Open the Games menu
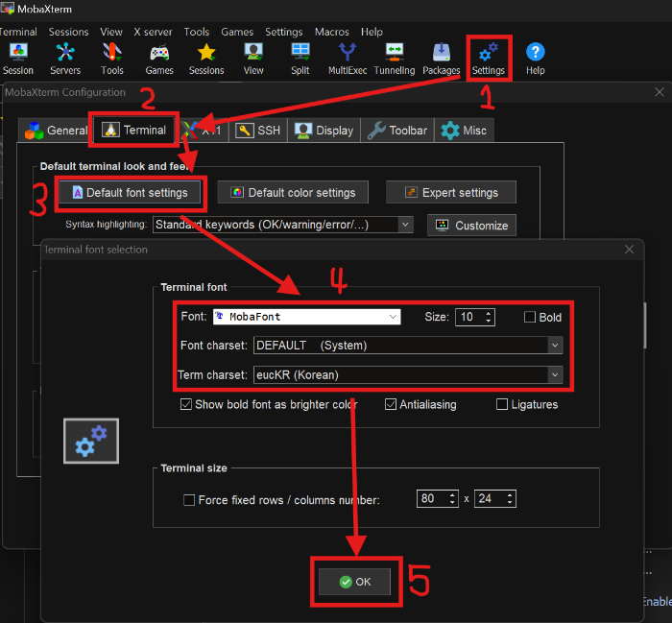This screenshot has height=623, width=672. tap(237, 32)
